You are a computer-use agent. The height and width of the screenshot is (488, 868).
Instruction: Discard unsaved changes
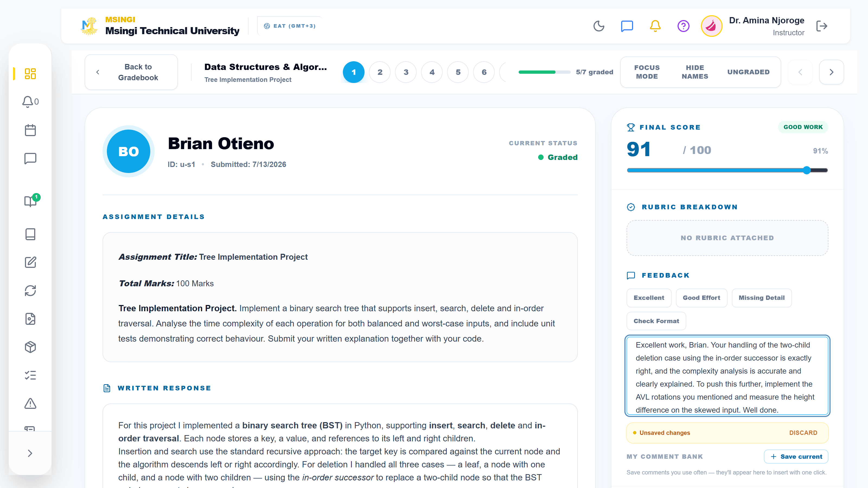pyautogui.click(x=803, y=433)
